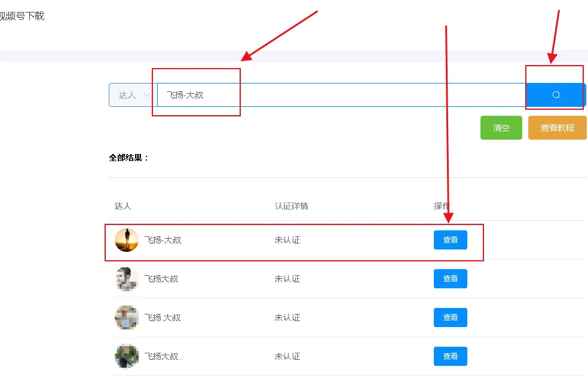Expand the chevron beside 达人 selector
The image size is (588, 379).
coord(147,95)
